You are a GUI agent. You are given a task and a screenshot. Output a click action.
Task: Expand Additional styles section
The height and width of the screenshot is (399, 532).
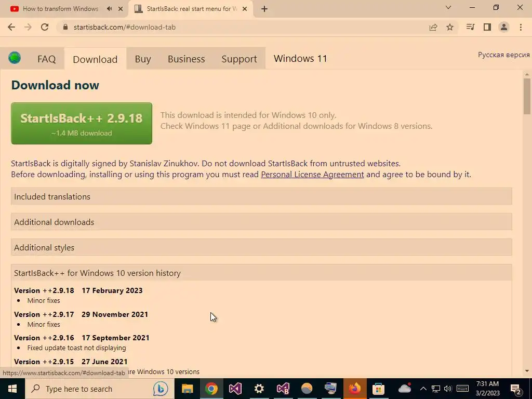(261, 247)
